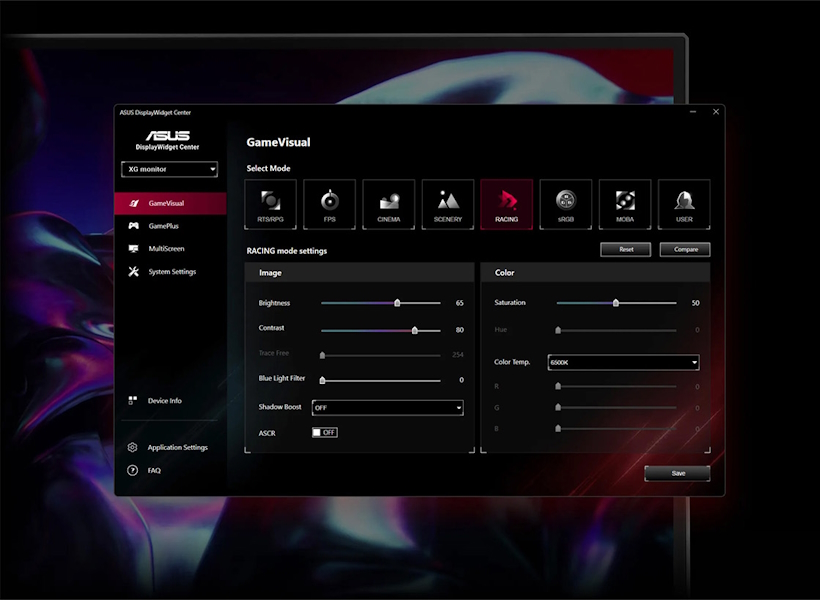Toggle the ASCR switch

[324, 432]
